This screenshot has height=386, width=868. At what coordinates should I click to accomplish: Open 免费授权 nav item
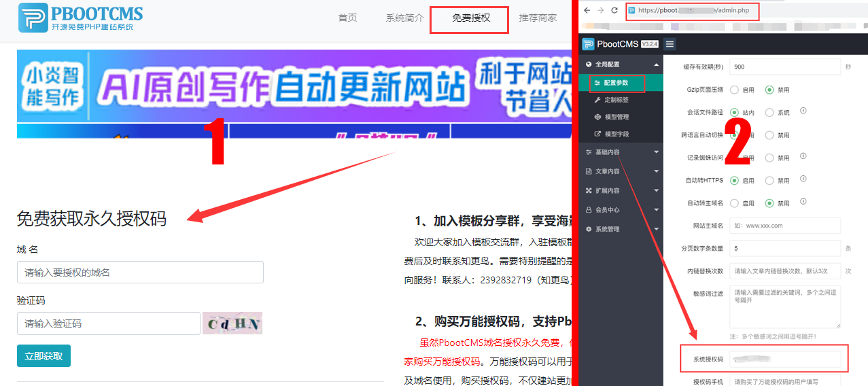pyautogui.click(x=471, y=18)
